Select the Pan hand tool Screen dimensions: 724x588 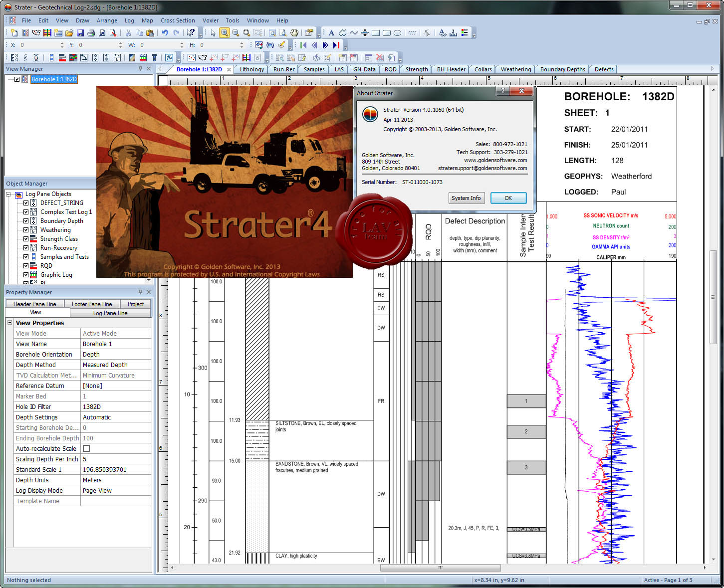294,33
